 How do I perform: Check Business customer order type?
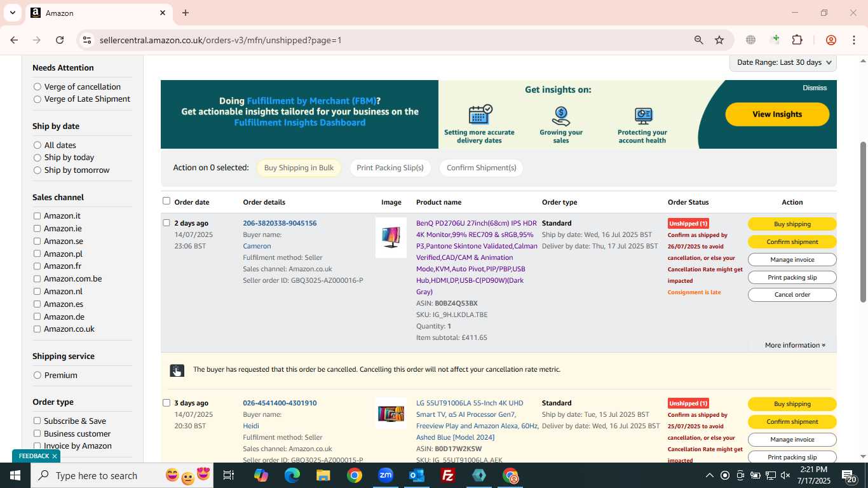pos(37,433)
